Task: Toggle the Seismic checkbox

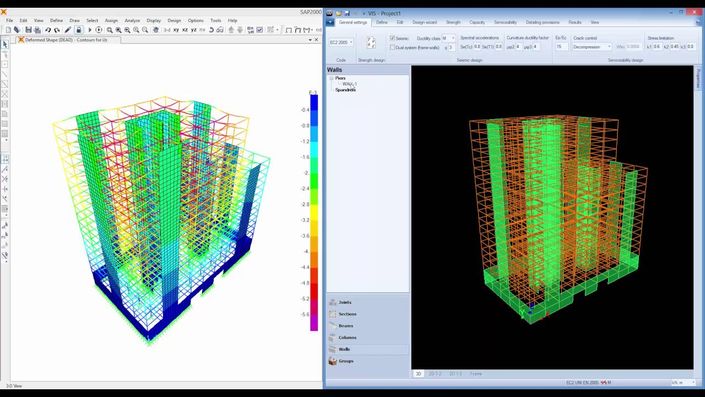Action: pyautogui.click(x=392, y=38)
